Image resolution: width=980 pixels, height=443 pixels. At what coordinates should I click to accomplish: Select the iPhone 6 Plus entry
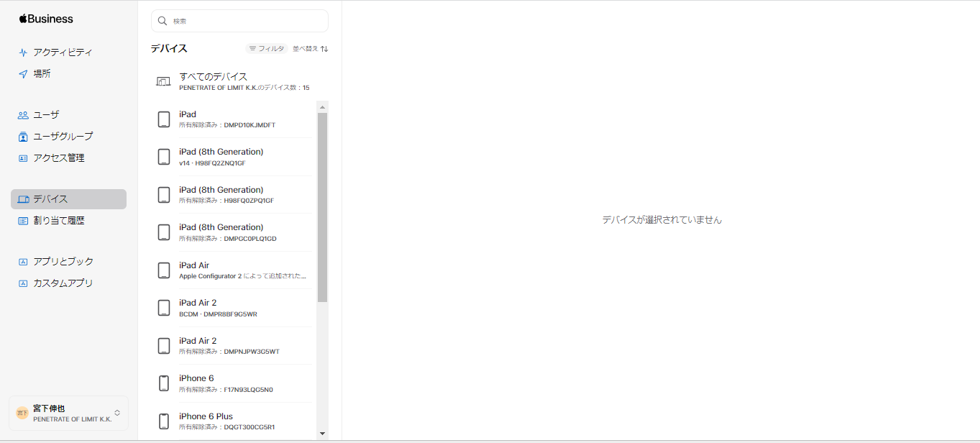[x=234, y=421]
